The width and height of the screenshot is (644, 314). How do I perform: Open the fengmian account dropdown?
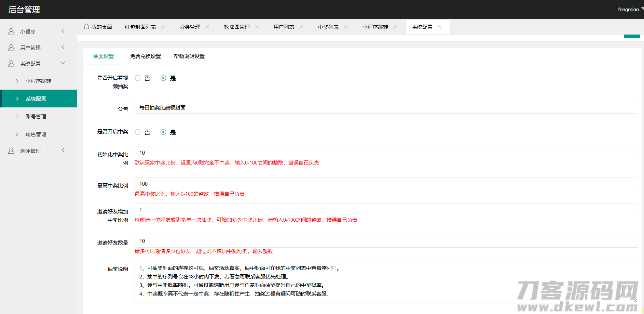point(630,10)
